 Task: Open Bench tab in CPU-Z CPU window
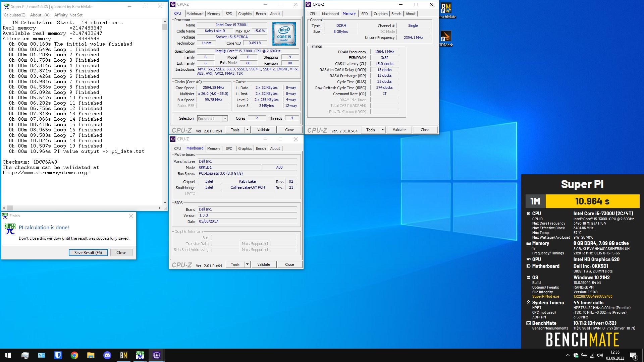[x=261, y=14]
